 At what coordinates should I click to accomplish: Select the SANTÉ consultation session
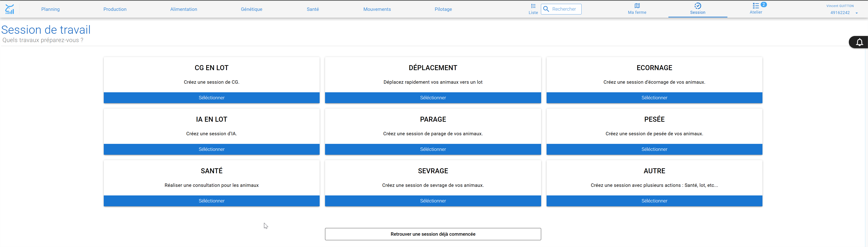(212, 201)
